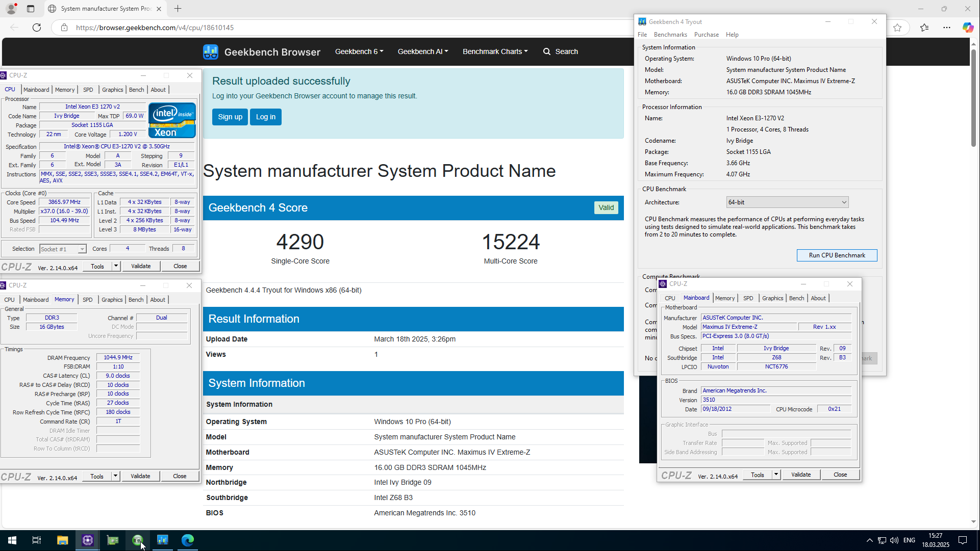This screenshot has height=551, width=980.
Task: Open Task View on taskbar
Action: point(37,540)
